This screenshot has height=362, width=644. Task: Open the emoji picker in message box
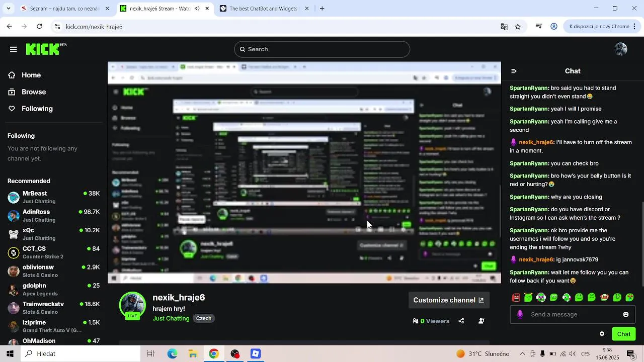pyautogui.click(x=626, y=314)
